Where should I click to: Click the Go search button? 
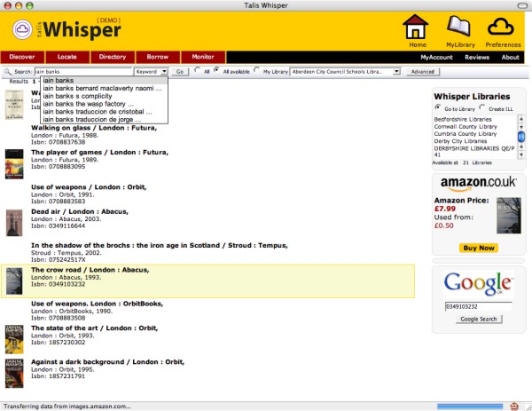click(180, 72)
